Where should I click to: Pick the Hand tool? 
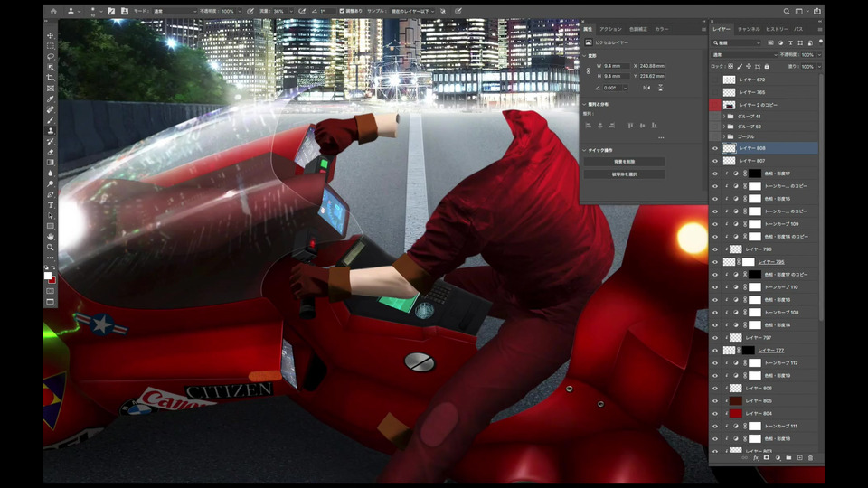(51, 236)
